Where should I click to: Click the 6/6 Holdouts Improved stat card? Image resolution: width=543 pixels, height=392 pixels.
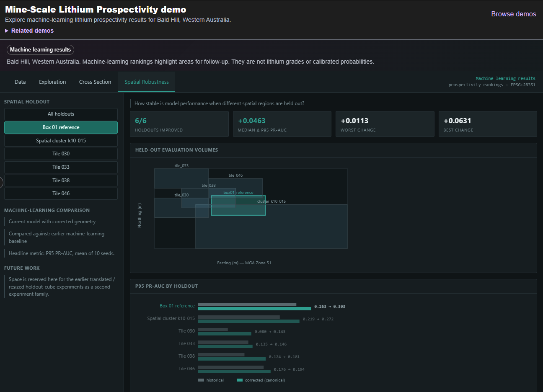click(x=179, y=124)
